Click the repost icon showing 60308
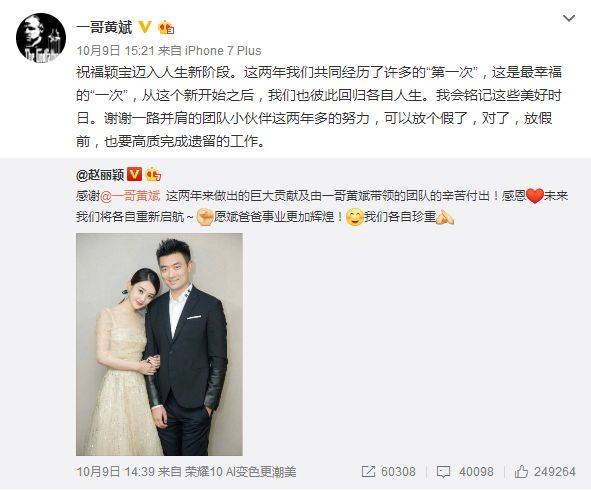 click(388, 472)
